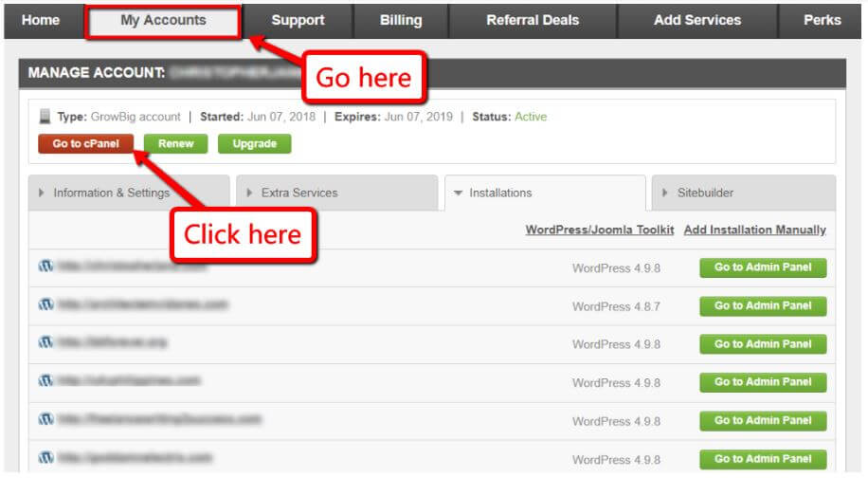Click the Started Jun 07, 2018 date
Screen dimensions: 868x478
coord(281,117)
